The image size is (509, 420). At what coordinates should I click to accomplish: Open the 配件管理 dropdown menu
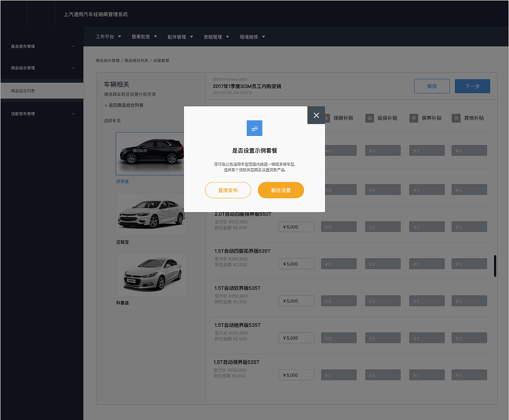click(x=181, y=37)
